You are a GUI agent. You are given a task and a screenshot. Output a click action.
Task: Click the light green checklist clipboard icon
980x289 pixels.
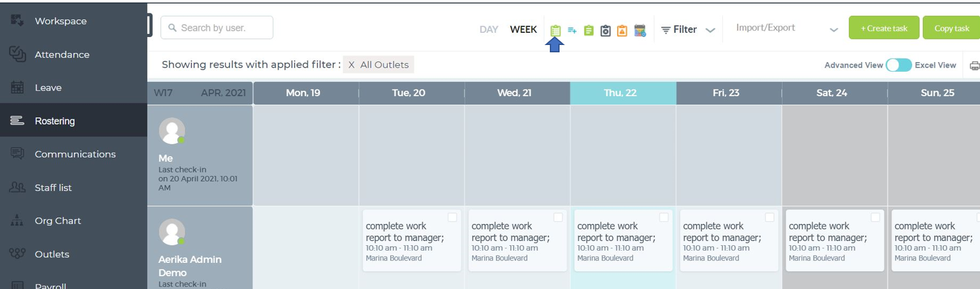[x=555, y=30]
